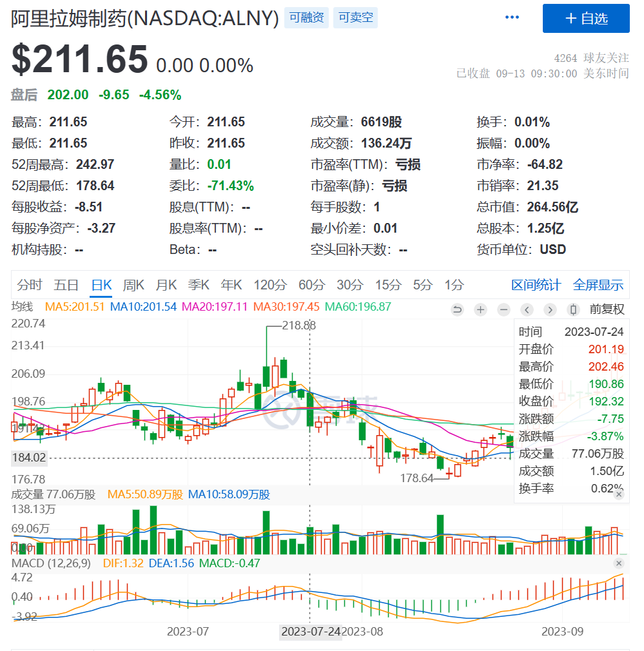This screenshot has height=651, width=644.
Task: Switch to the 15分 interval tab
Action: pyautogui.click(x=388, y=285)
